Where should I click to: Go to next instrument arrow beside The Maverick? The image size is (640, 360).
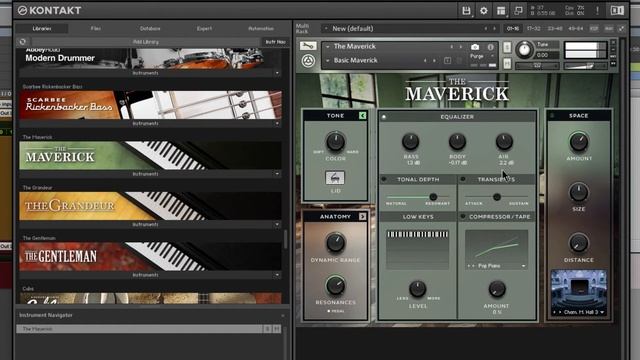click(461, 47)
